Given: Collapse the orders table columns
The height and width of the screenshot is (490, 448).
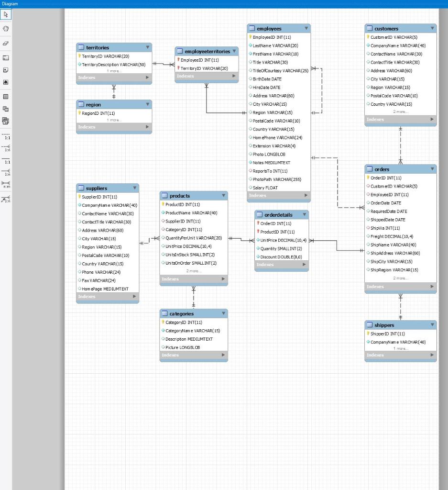Looking at the screenshot, I should (x=432, y=169).
